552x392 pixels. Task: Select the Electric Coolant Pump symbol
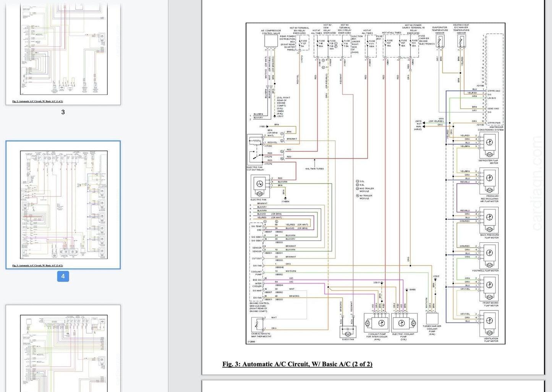click(x=405, y=323)
